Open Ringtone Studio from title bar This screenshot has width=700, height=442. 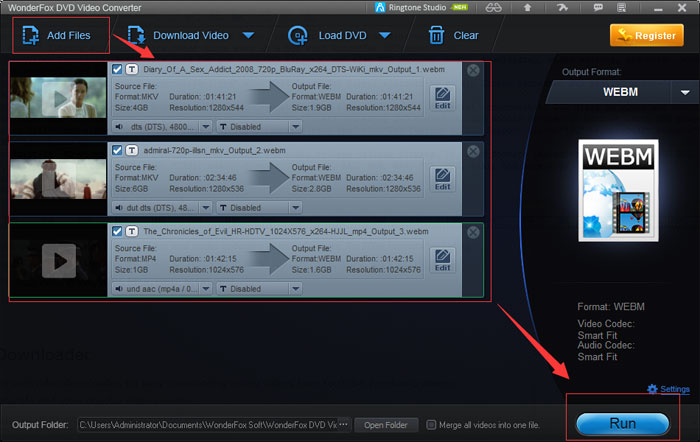click(x=421, y=8)
